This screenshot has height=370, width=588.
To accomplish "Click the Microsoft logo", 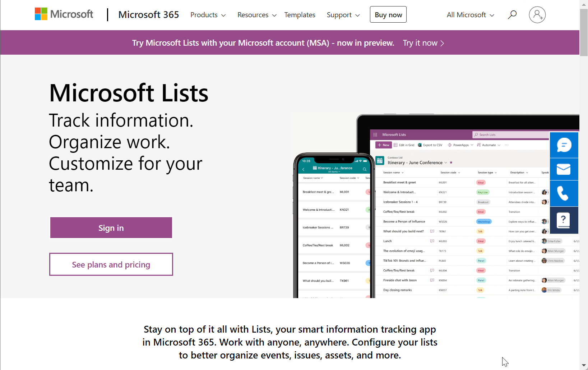I will [x=64, y=14].
